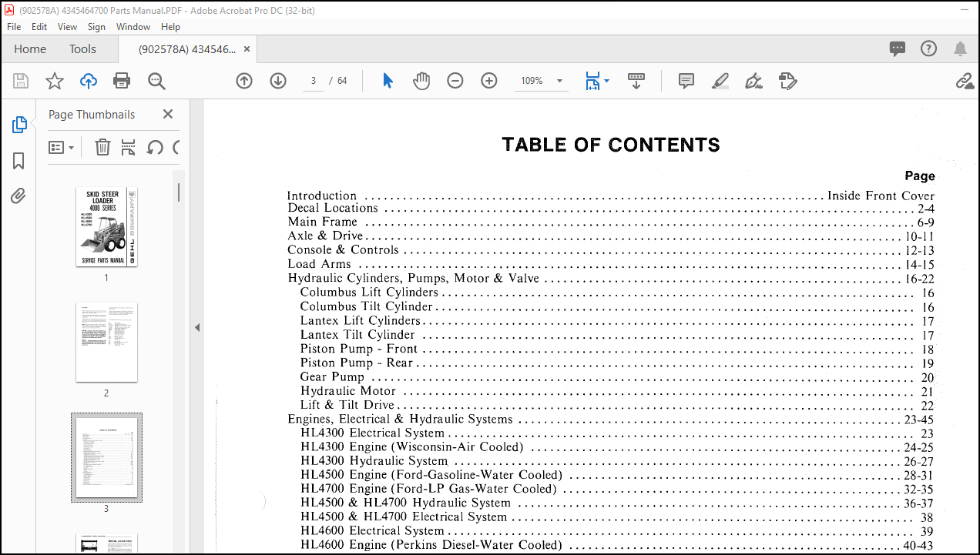
Task: Select page 1 cover thumbnail
Action: [x=106, y=227]
